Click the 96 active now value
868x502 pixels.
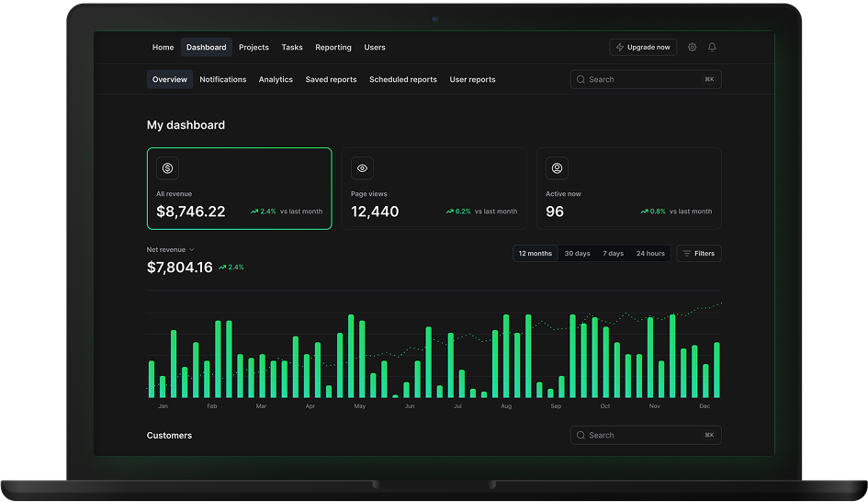[x=555, y=211]
